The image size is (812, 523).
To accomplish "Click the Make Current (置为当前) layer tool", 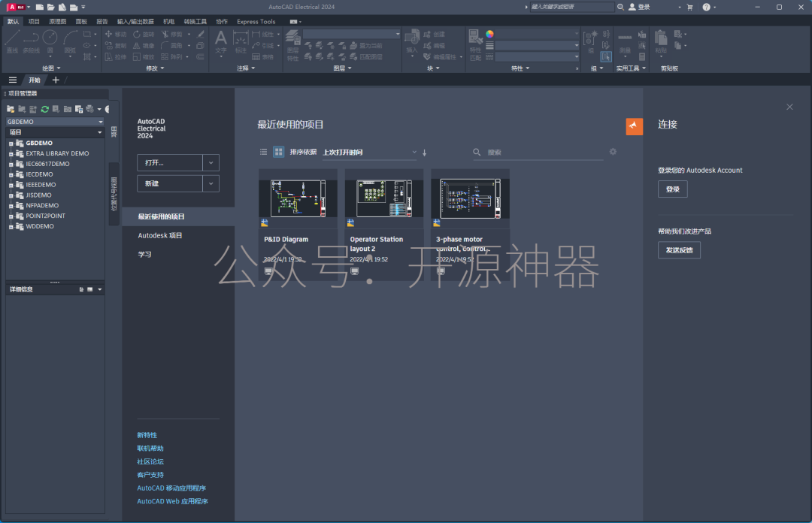I will pos(367,46).
